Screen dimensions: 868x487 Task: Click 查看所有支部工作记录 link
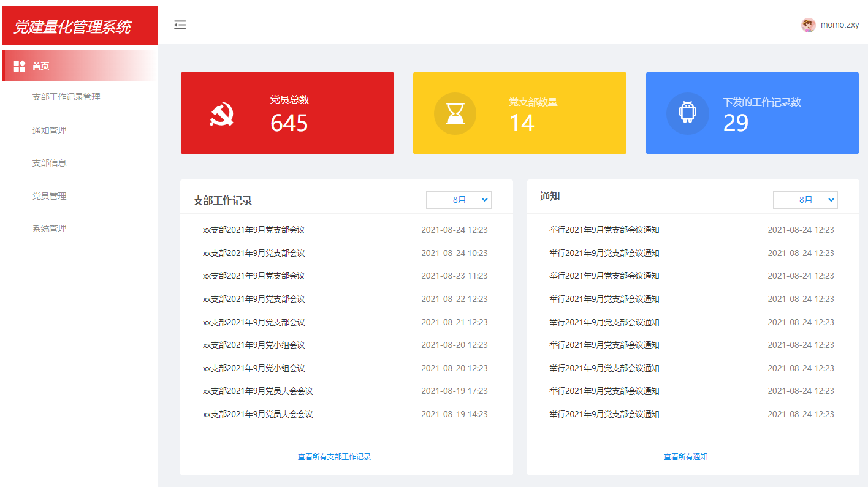coord(334,457)
